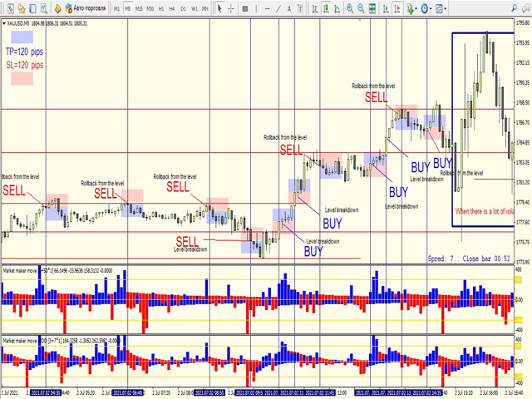Switch chart to MN timeframe
The height and width of the screenshot is (399, 532).
[205, 8]
